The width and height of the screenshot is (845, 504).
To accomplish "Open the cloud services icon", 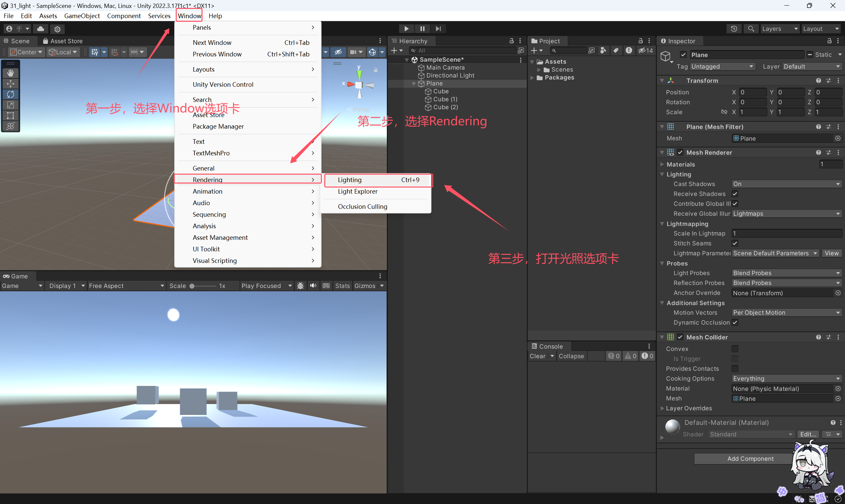I will 40,29.
